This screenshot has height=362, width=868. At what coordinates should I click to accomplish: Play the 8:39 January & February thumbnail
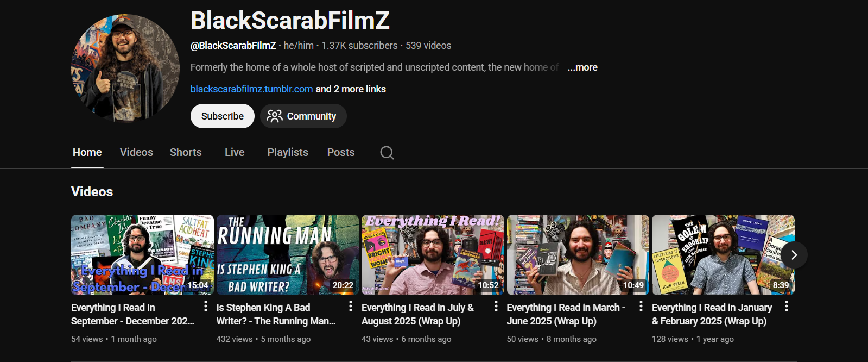[x=723, y=255]
